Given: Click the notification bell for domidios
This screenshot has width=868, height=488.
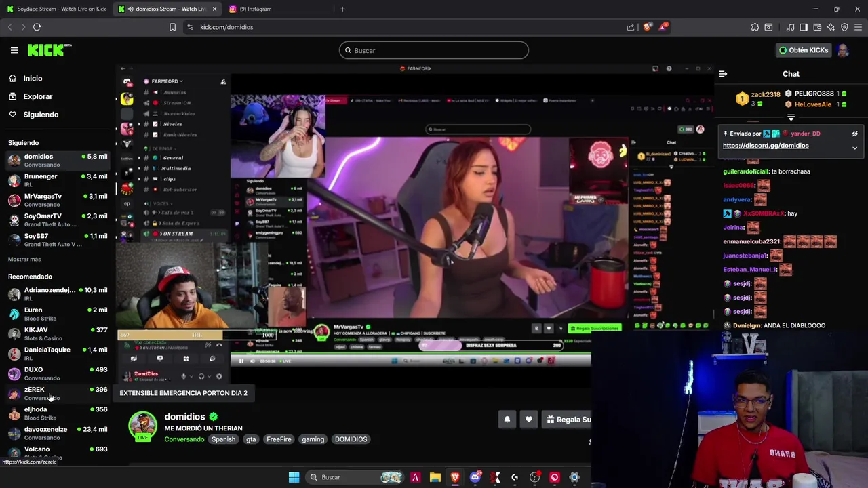Looking at the screenshot, I should (507, 420).
